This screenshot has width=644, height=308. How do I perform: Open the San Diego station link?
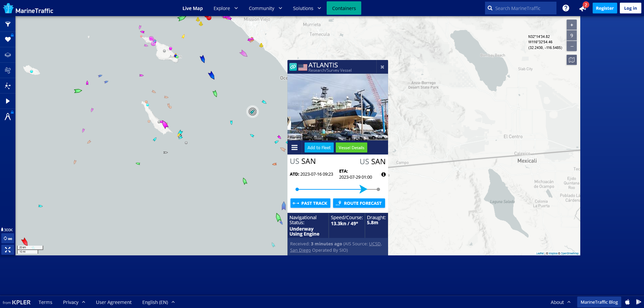[x=301, y=250]
